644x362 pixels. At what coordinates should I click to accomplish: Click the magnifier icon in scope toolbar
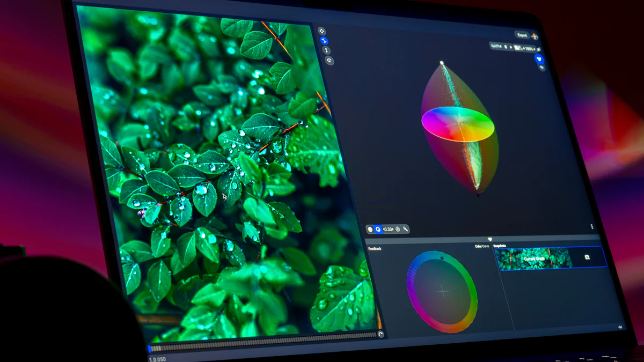coord(405,229)
